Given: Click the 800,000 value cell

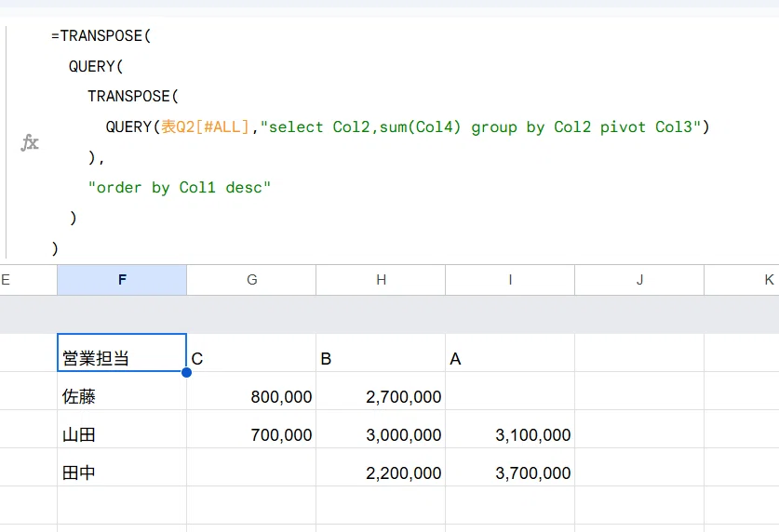Looking at the screenshot, I should 251,391.
